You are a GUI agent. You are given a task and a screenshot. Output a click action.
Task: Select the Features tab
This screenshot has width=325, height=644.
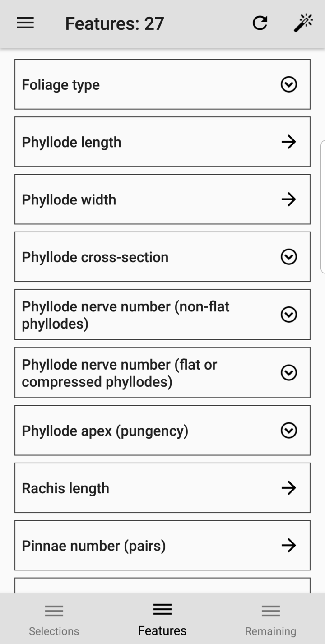click(162, 619)
